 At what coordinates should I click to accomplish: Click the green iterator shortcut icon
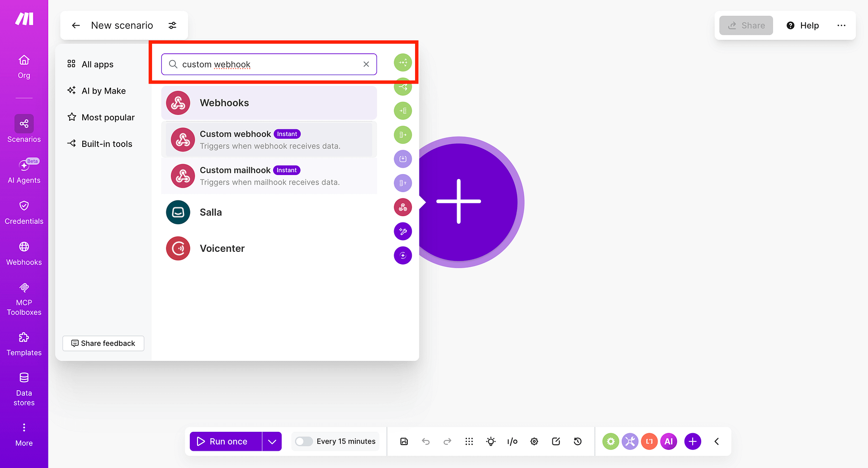(x=403, y=135)
